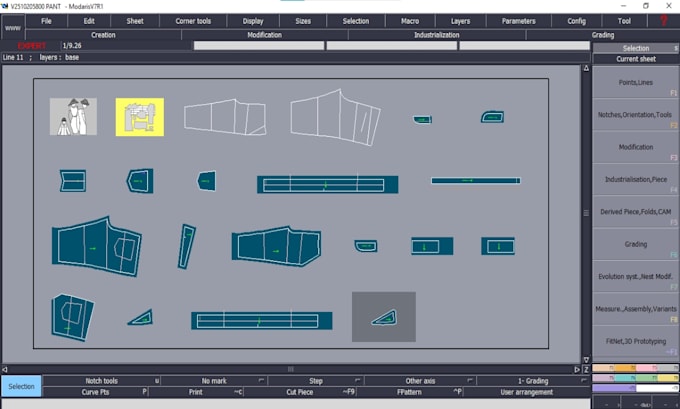Click the vertical scrollbar up arrow
Screen dimensions: 680x409
click(586, 68)
